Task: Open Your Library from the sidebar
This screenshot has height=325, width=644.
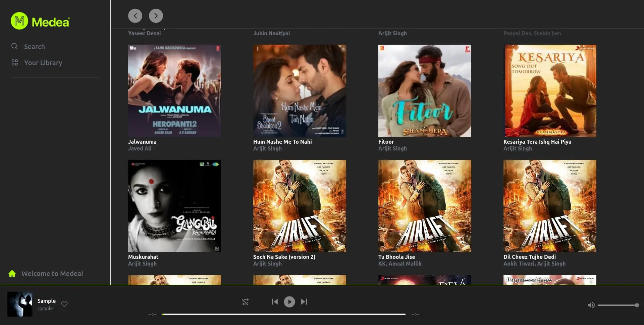Action: [x=43, y=62]
